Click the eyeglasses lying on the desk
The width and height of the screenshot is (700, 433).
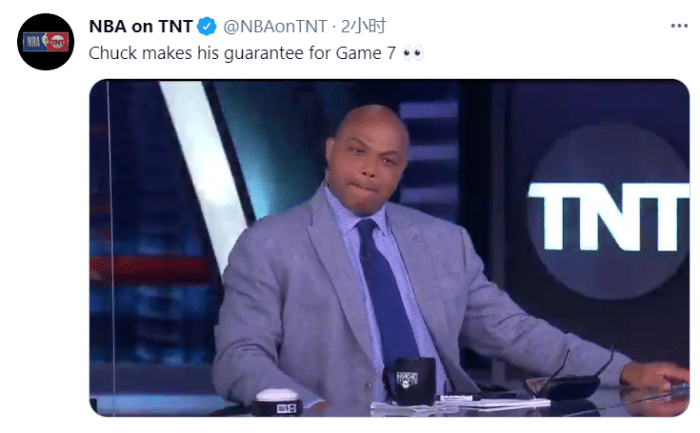[x=569, y=377]
